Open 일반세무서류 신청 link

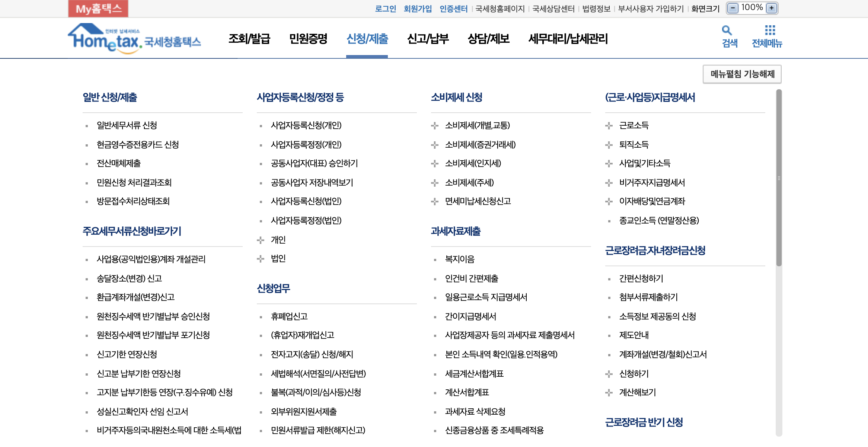tap(127, 126)
